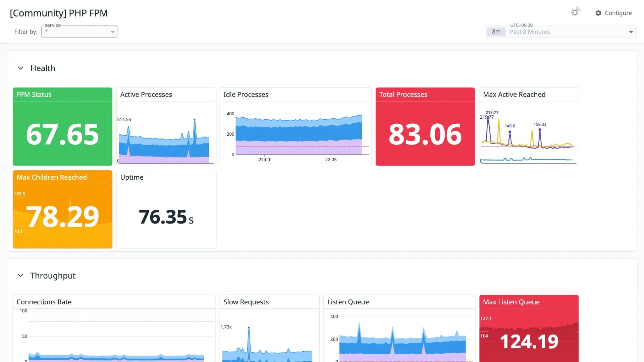Click the Uptime widget title

132,177
